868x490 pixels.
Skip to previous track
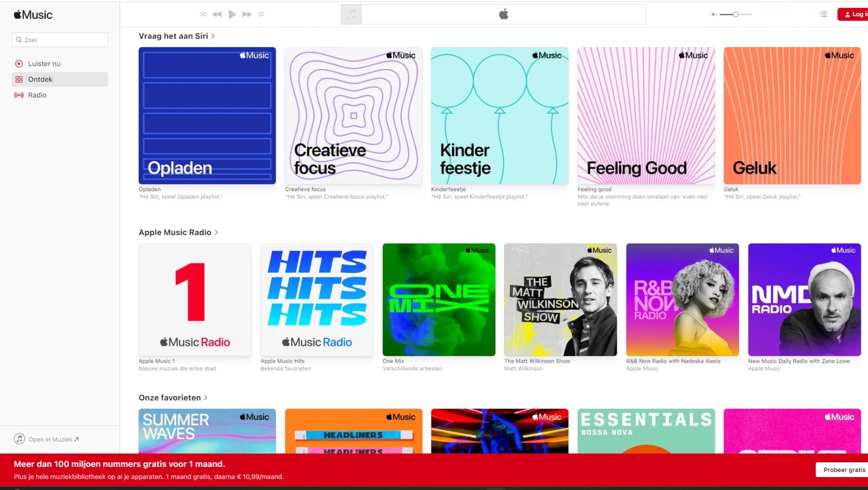coord(217,14)
